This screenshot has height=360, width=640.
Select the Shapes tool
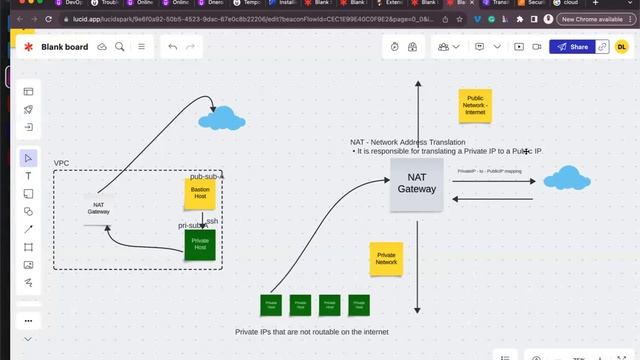(x=28, y=211)
